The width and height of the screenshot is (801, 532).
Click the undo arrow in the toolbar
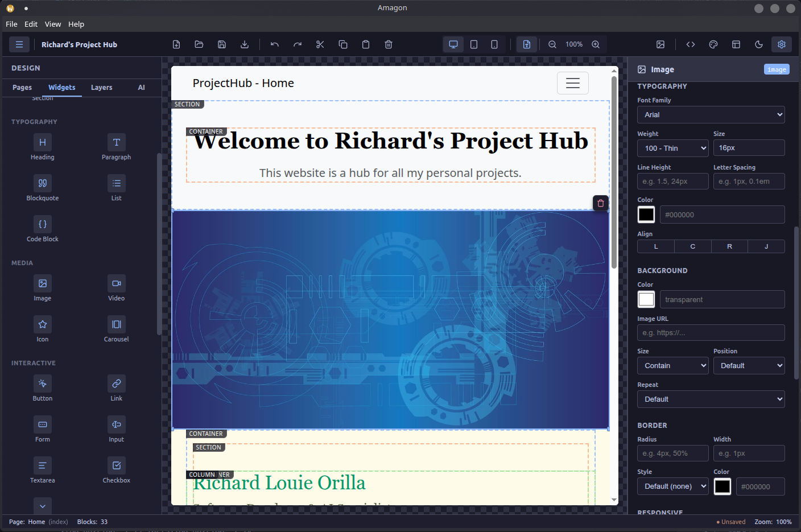(x=274, y=44)
